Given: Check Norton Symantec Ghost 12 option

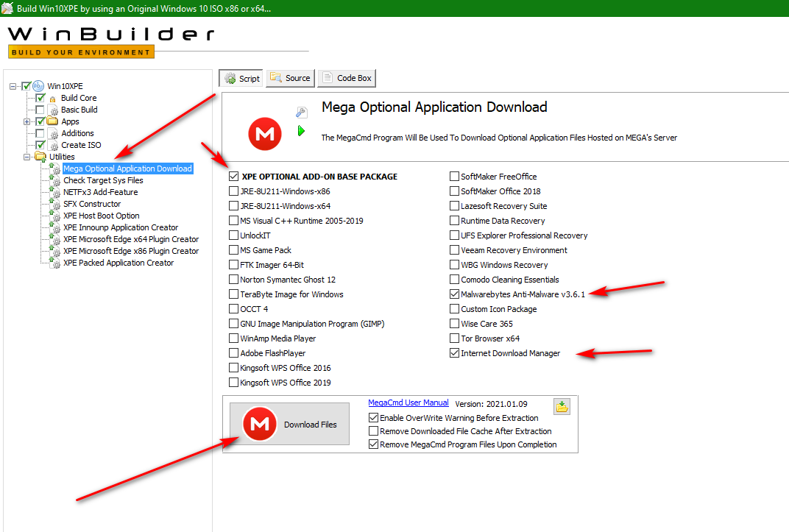Looking at the screenshot, I should (233, 280).
